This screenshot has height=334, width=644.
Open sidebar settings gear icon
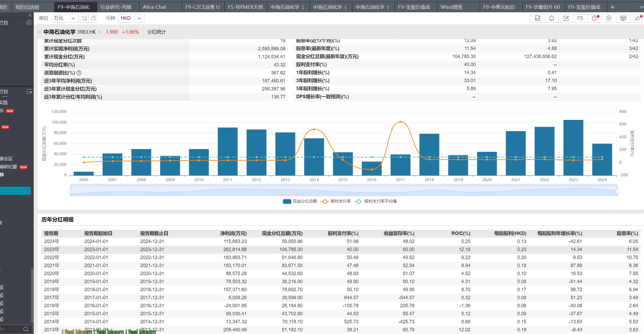(x=29, y=23)
